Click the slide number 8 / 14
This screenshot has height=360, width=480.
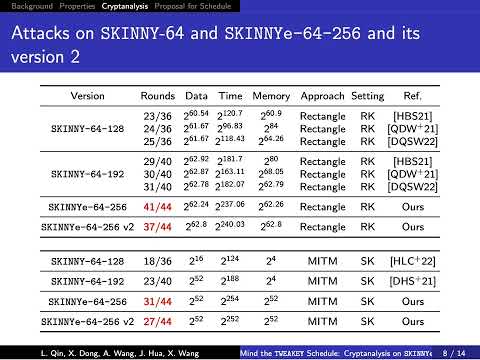pos(454,353)
